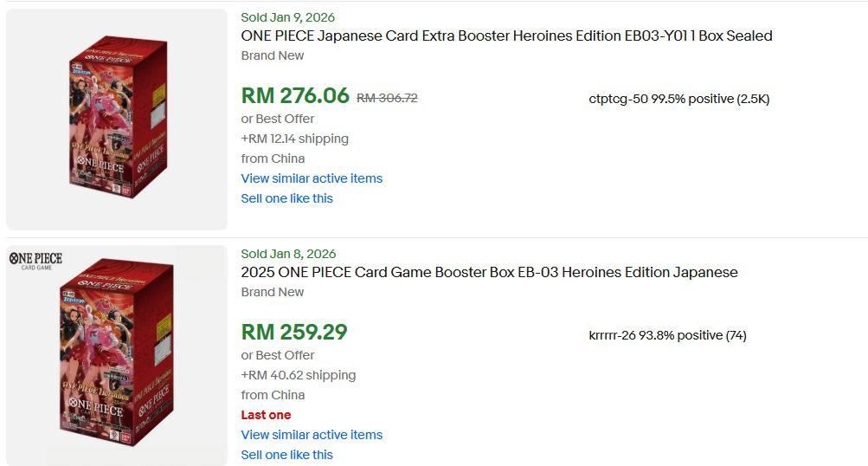This screenshot has width=868, height=466.
Task: Click the RM 259.29 sold price
Action: pyautogui.click(x=294, y=333)
